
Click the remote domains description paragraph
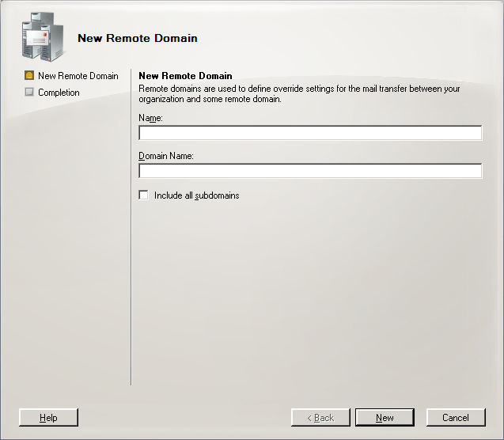click(299, 93)
